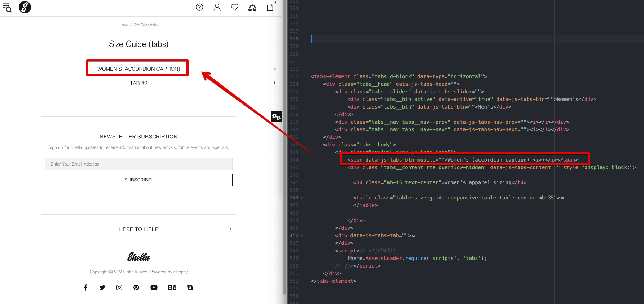Click the closing /tabs-element tag line
The height and width of the screenshot is (304, 644).
coord(334,281)
